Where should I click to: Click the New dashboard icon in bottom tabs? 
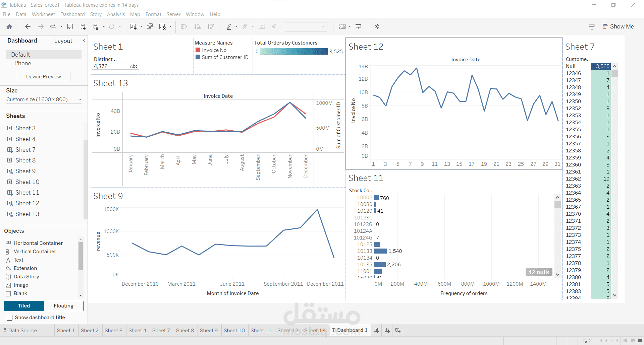point(387,330)
